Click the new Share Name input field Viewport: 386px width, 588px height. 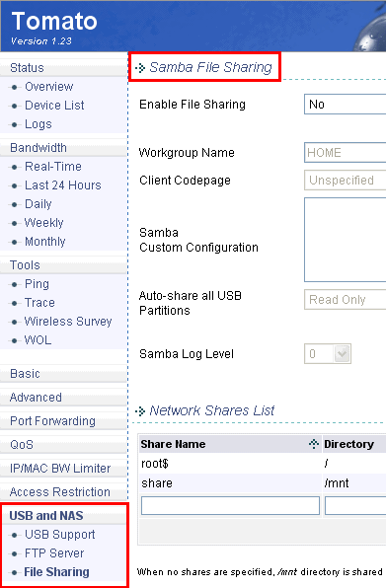(x=230, y=506)
